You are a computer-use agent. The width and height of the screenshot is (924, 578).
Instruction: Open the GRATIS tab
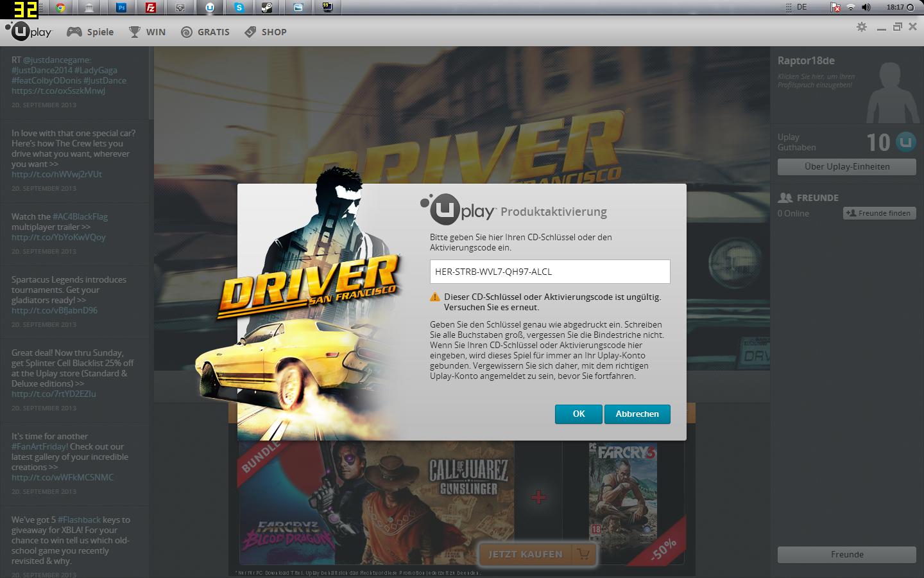click(205, 31)
